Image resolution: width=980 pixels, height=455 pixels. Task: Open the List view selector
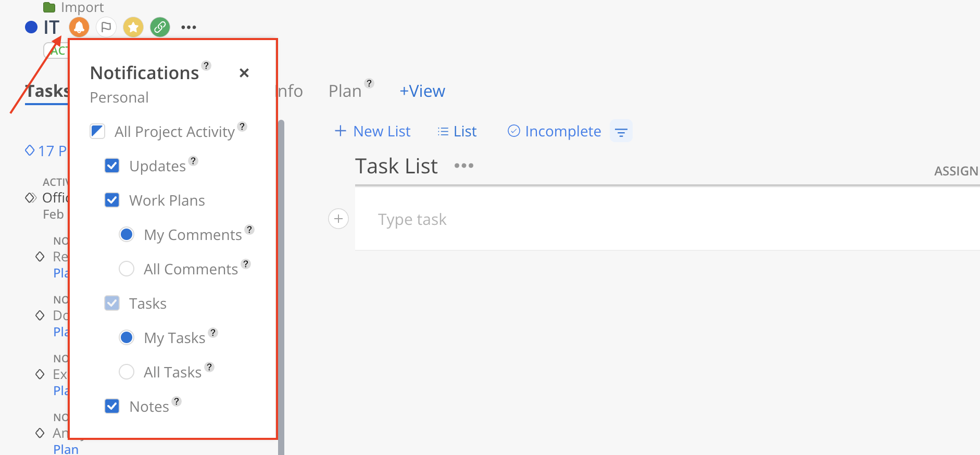[457, 132]
